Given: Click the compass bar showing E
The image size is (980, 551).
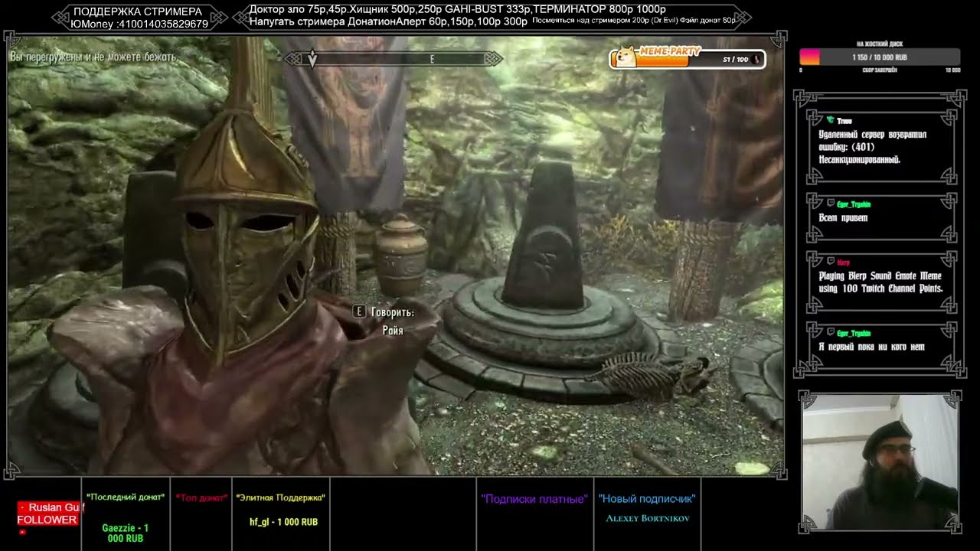Looking at the screenshot, I should [394, 59].
